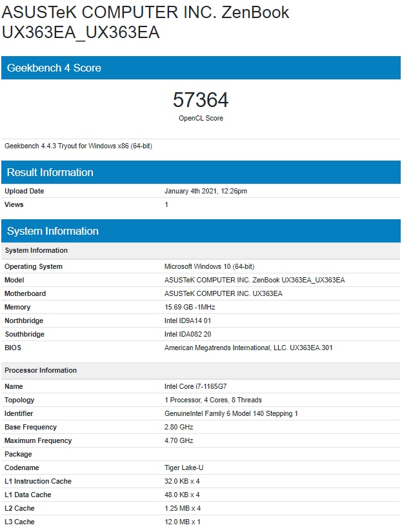Click the processor Name label
Image resolution: width=402 pixels, height=532 pixels.
(x=14, y=386)
